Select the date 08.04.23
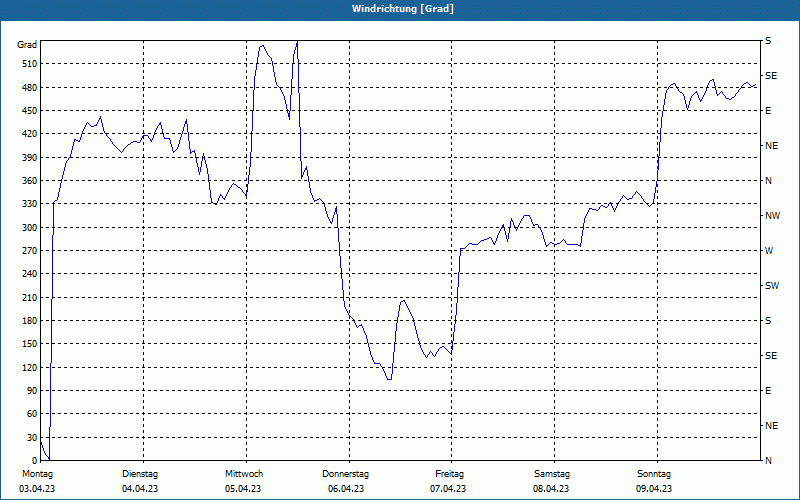This screenshot has width=800, height=500. [x=551, y=489]
